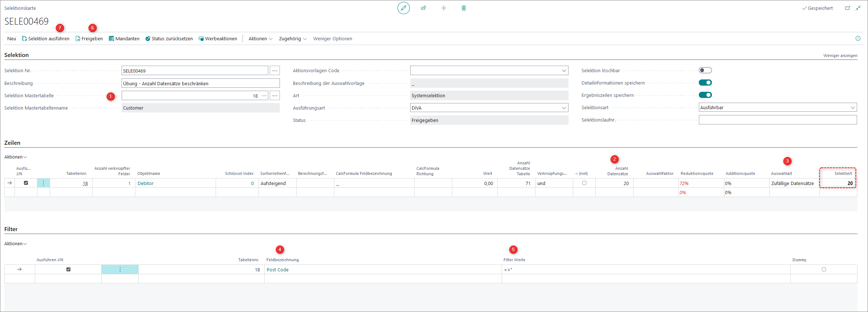Image resolution: width=868 pixels, height=312 pixels.
Task: Click the edit pencil icon in header
Action: [403, 8]
